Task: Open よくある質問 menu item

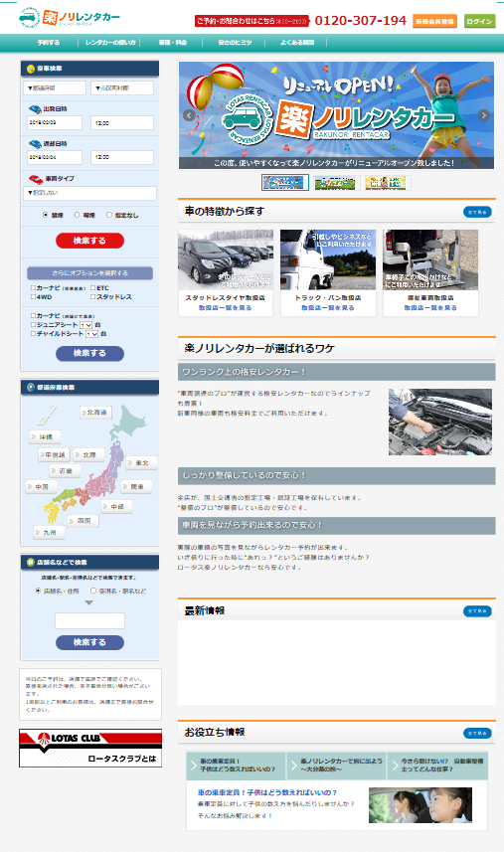Action: click(297, 43)
